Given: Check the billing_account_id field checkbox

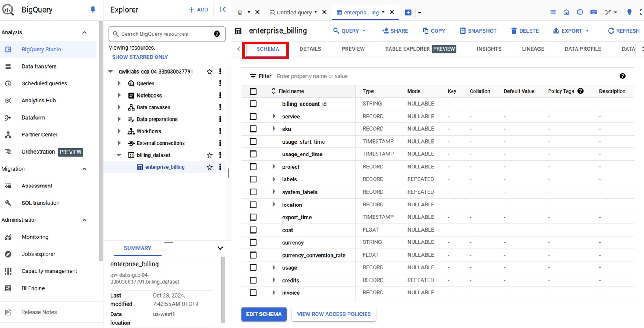Looking at the screenshot, I should tap(253, 104).
